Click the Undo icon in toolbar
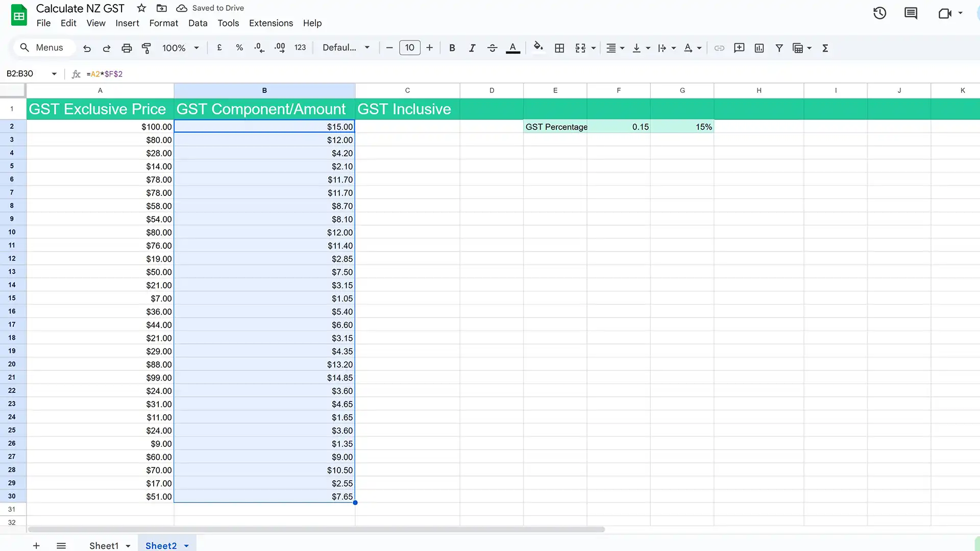 [86, 48]
